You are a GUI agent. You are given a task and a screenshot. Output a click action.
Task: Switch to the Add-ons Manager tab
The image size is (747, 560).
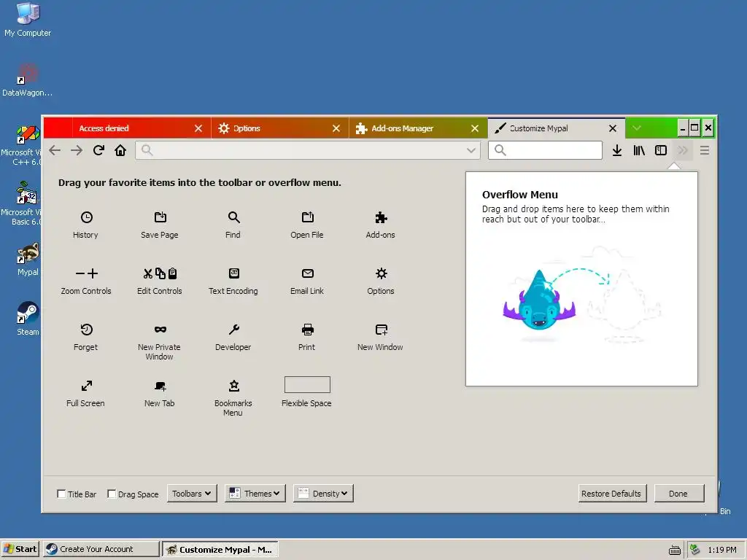(418, 128)
